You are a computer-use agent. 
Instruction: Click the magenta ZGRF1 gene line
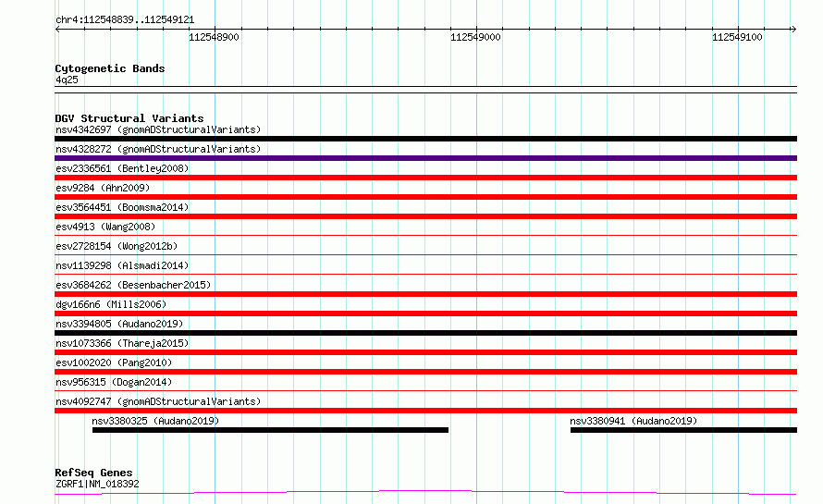[425, 492]
